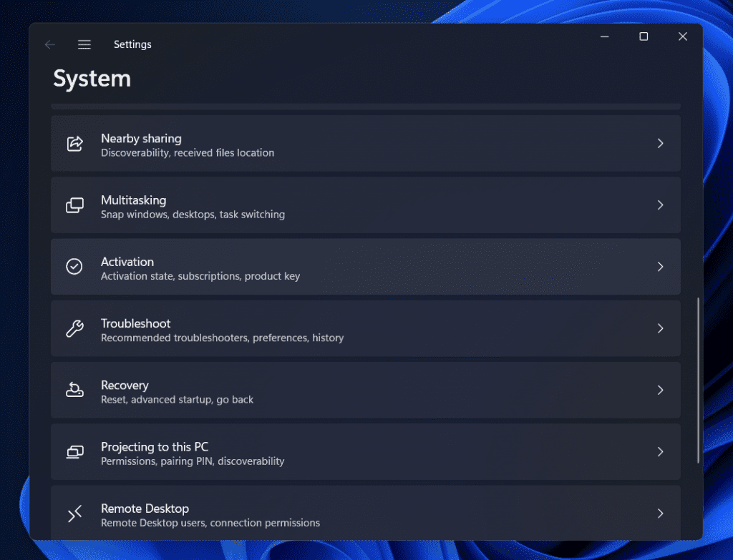
Task: Click the Activation checkmark icon
Action: pyautogui.click(x=74, y=267)
